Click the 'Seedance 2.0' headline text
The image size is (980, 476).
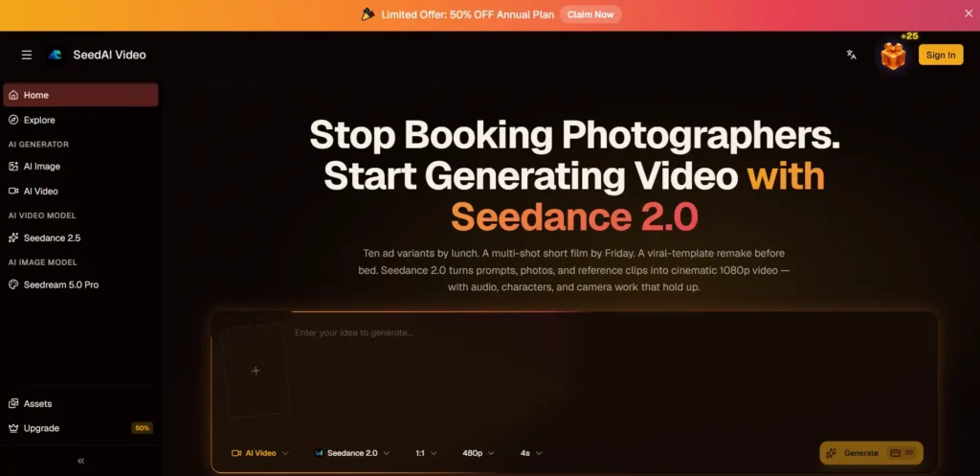[574, 217]
